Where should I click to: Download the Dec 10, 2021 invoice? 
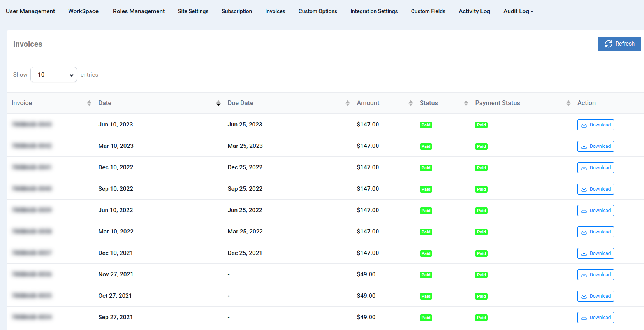pos(596,253)
